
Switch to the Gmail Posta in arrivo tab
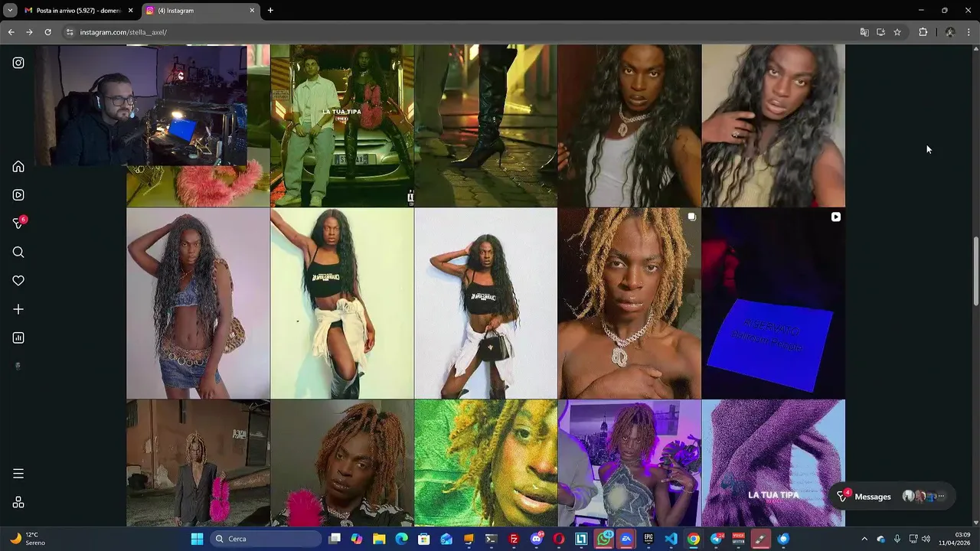coord(73,11)
